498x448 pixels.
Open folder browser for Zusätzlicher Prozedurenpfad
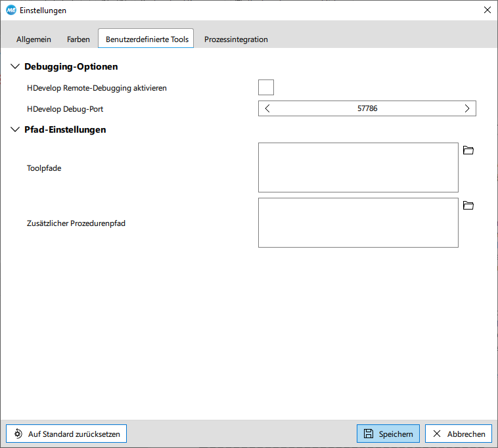[468, 206]
